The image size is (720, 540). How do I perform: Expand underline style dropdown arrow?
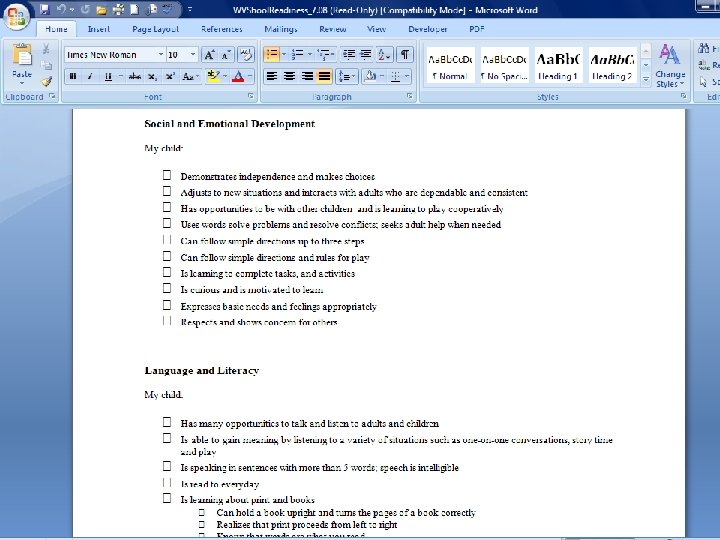point(120,76)
